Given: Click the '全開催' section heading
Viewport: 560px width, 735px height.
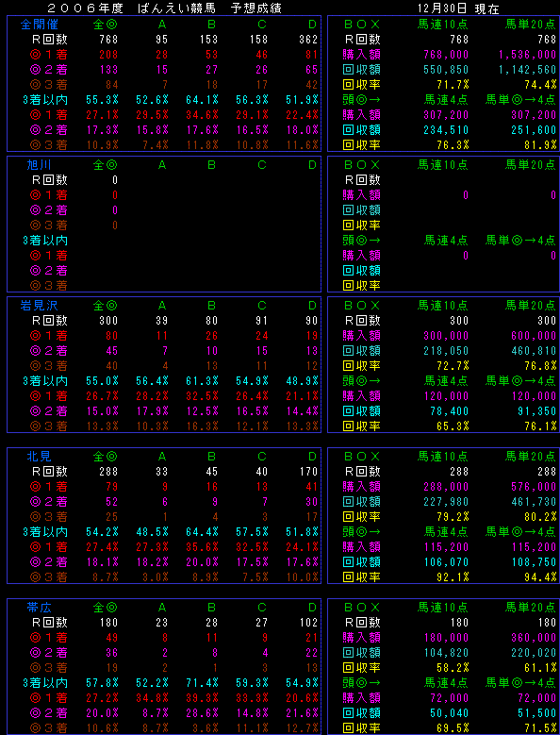Looking at the screenshot, I should (40, 24).
